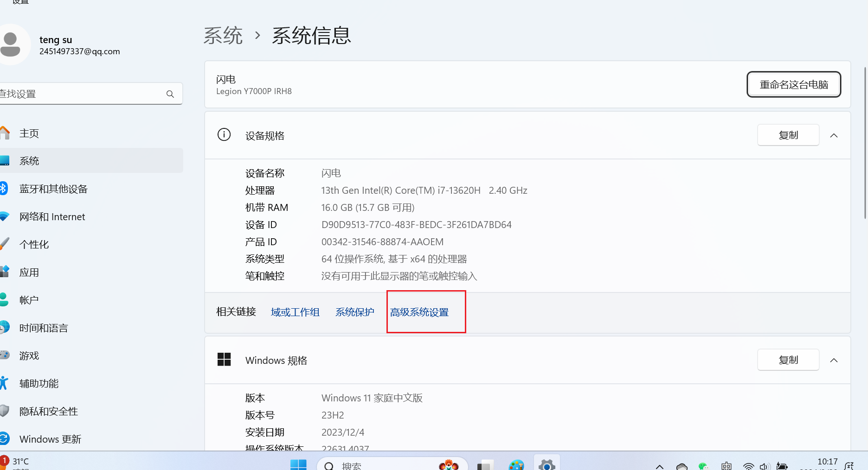Viewport: 868px width, 470px height.
Task: Click the 蓝牙 Bluetooth icon
Action: pos(3,188)
